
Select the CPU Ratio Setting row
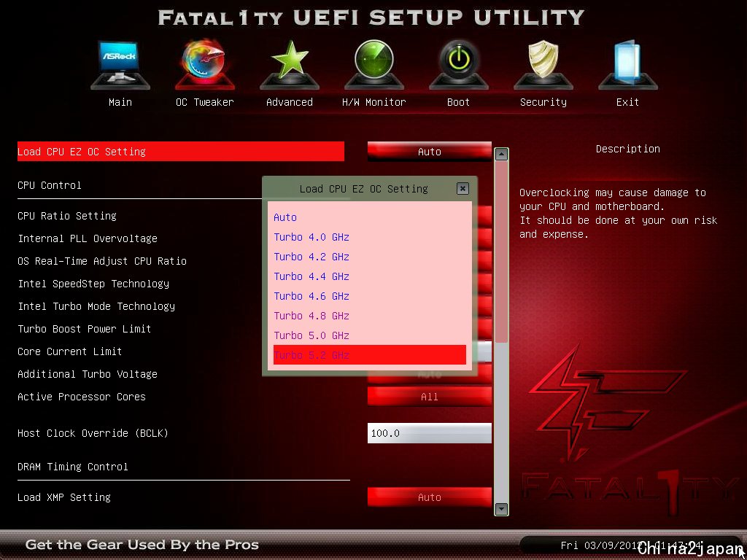point(66,216)
